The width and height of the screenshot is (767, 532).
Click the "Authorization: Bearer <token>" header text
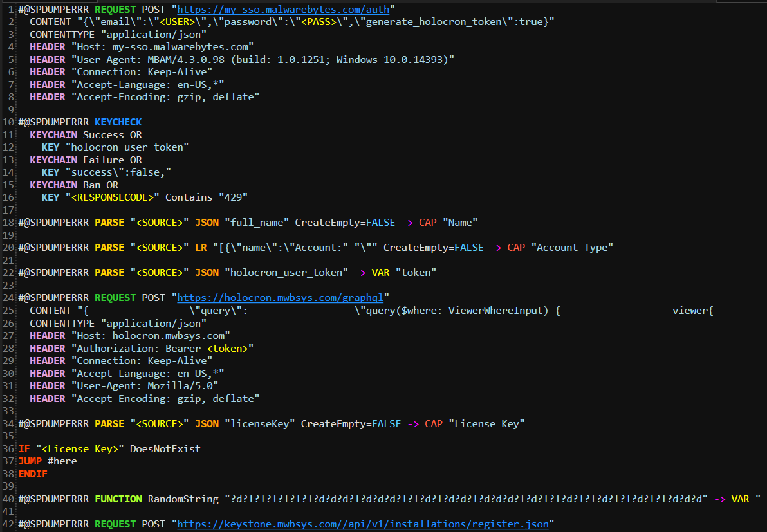162,349
